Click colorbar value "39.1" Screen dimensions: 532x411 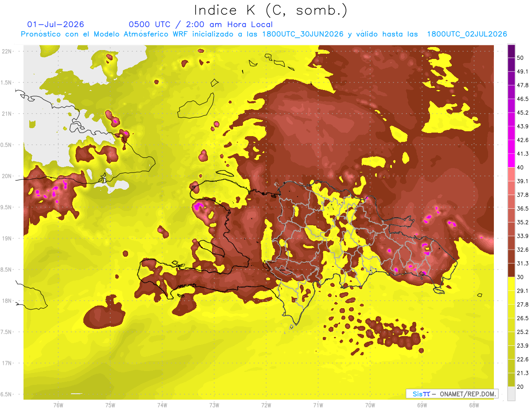tap(523, 181)
